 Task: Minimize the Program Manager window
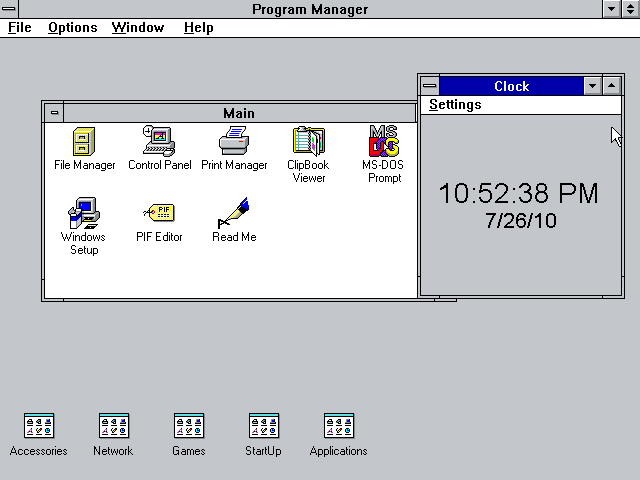tap(612, 9)
